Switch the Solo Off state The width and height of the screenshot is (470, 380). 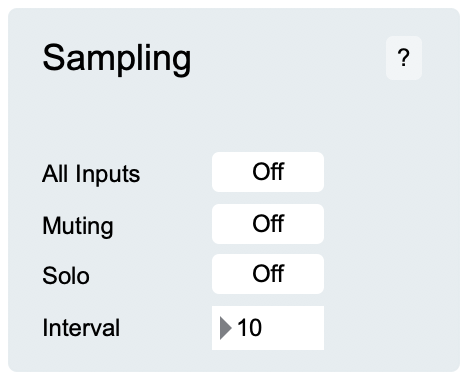click(x=268, y=274)
